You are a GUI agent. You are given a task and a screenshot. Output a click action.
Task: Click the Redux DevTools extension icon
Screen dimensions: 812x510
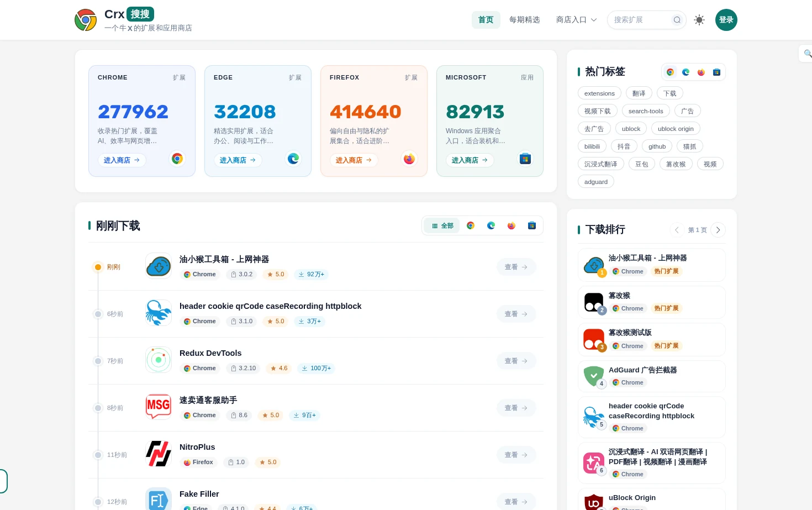point(159,360)
